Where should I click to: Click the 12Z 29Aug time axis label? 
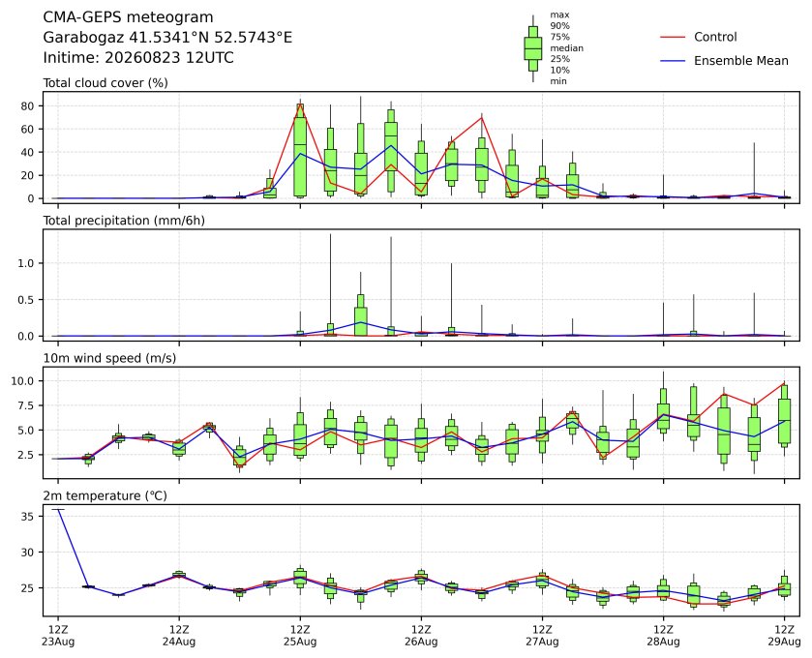coord(784,636)
